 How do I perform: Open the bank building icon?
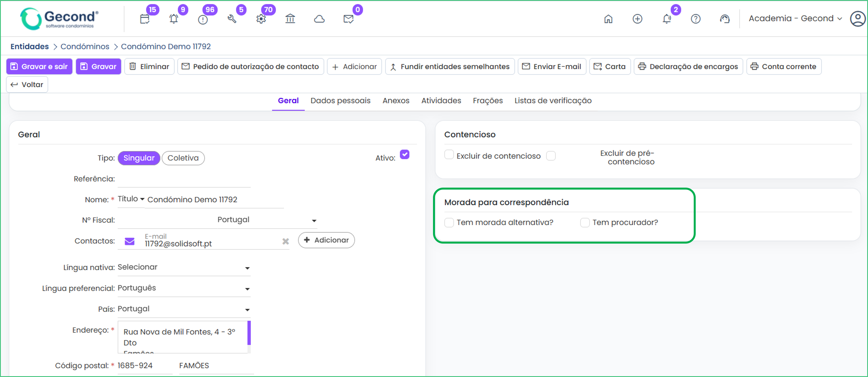tap(290, 19)
